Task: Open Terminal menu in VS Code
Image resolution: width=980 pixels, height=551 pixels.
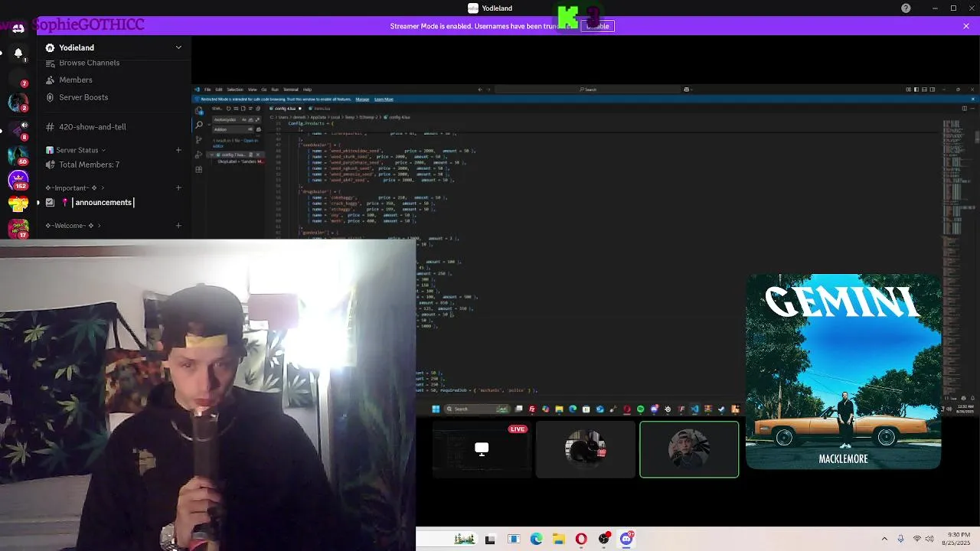Action: click(291, 90)
